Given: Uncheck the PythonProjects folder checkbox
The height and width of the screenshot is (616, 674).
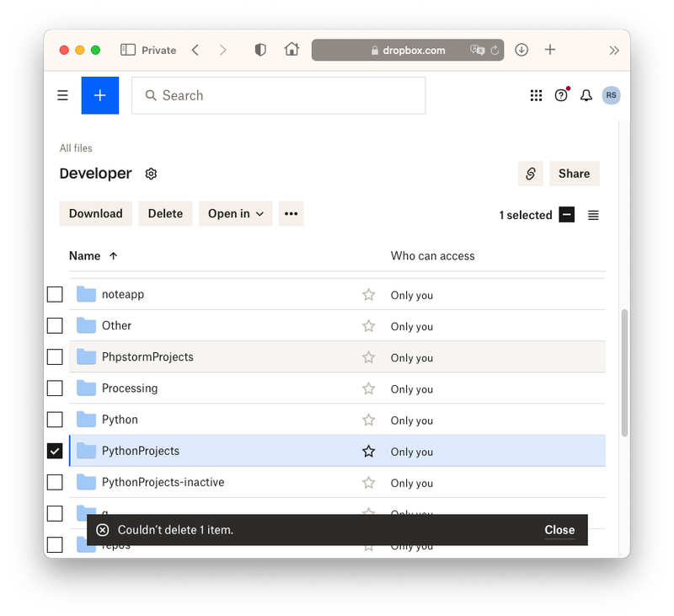Looking at the screenshot, I should pyautogui.click(x=55, y=451).
